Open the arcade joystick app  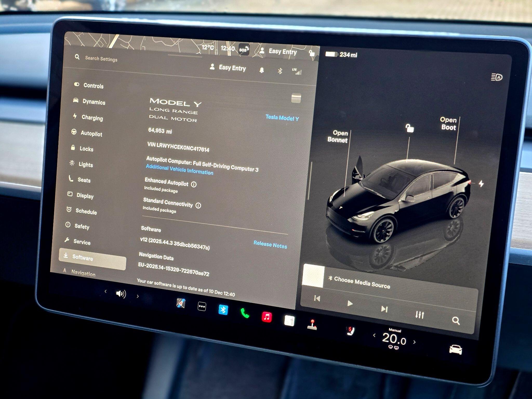coord(312,325)
